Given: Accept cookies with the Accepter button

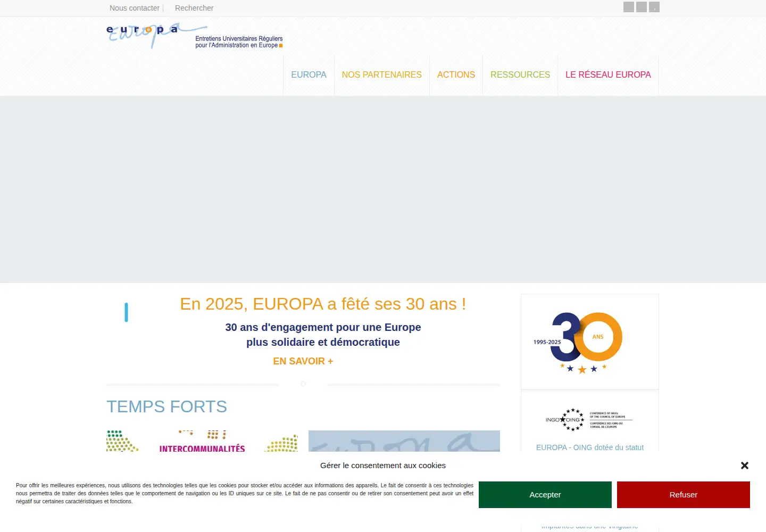Looking at the screenshot, I should (x=545, y=495).
